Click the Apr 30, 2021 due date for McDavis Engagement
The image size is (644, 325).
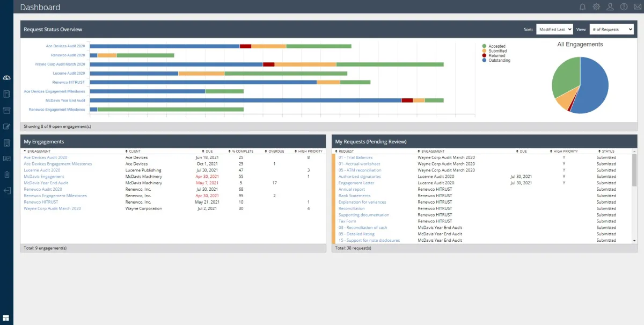coord(207,177)
